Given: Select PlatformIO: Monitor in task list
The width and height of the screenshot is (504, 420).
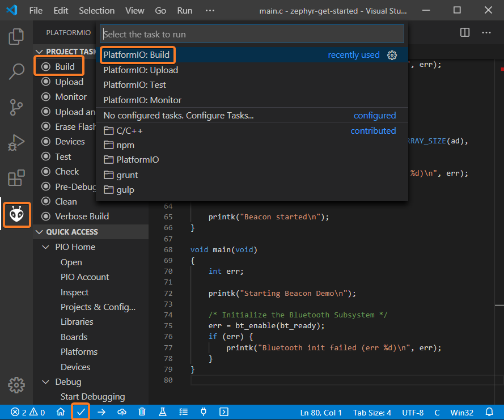Looking at the screenshot, I should [252, 100].
